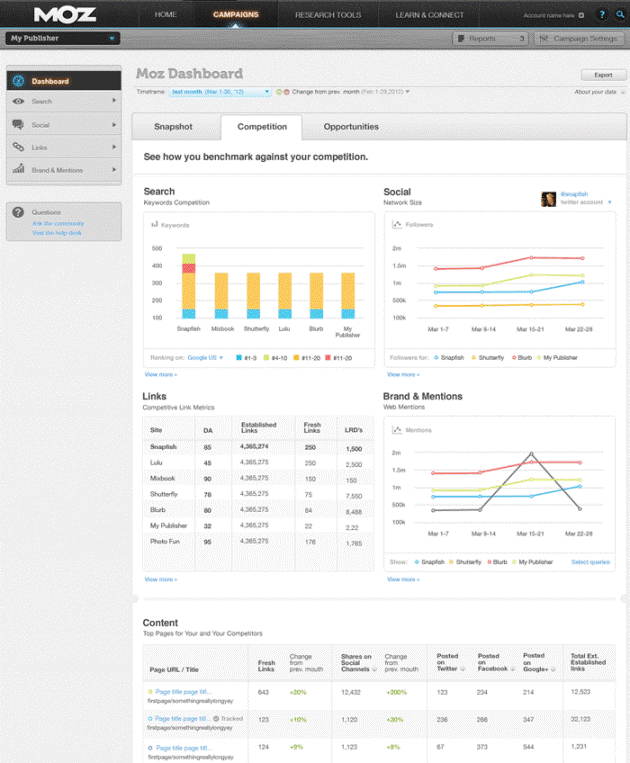Click Ask the community link

coord(58,223)
